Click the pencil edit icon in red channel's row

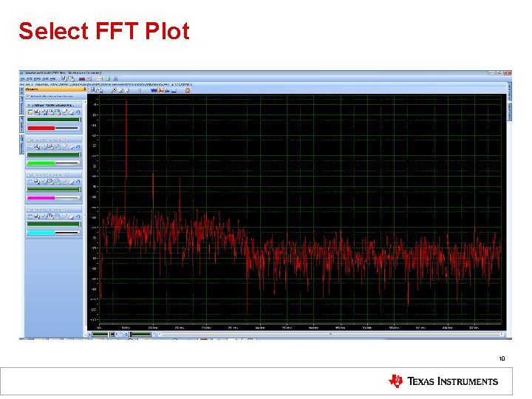pos(65,112)
